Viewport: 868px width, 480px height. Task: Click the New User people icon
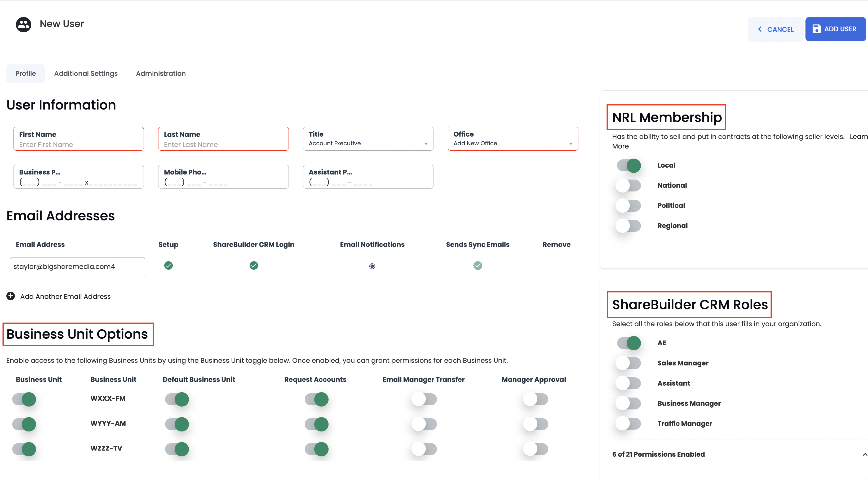[x=24, y=24]
